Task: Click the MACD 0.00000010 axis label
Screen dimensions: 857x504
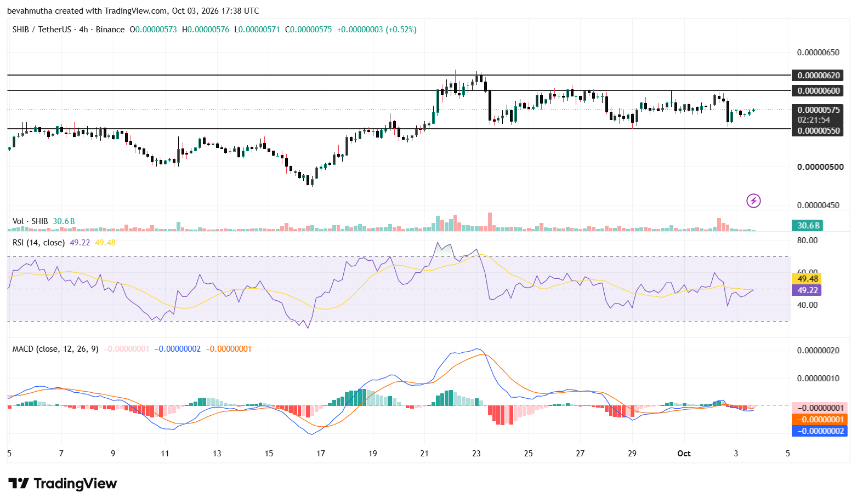Action: point(818,378)
